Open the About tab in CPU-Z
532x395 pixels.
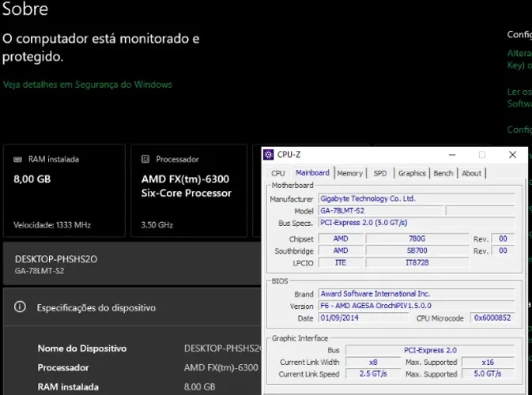coord(472,173)
